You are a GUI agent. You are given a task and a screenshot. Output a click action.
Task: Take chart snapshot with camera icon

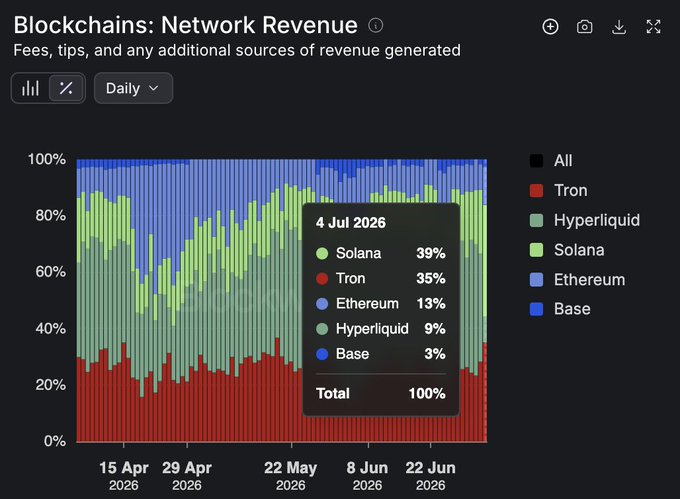pos(585,27)
